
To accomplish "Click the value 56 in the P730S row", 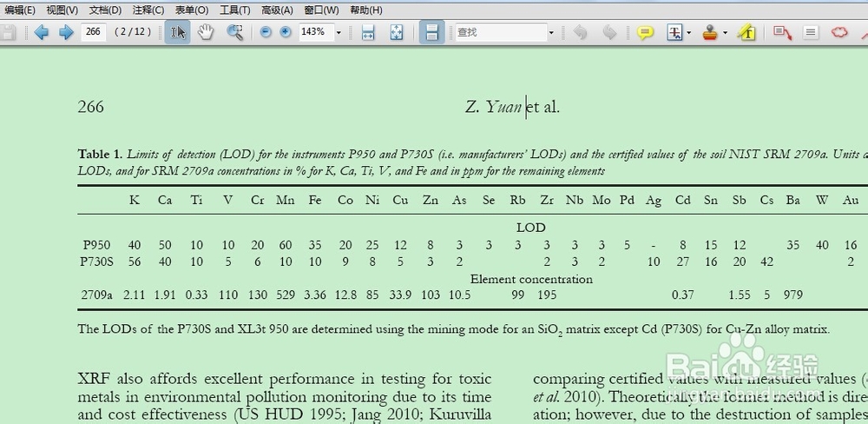I will coord(134,262).
